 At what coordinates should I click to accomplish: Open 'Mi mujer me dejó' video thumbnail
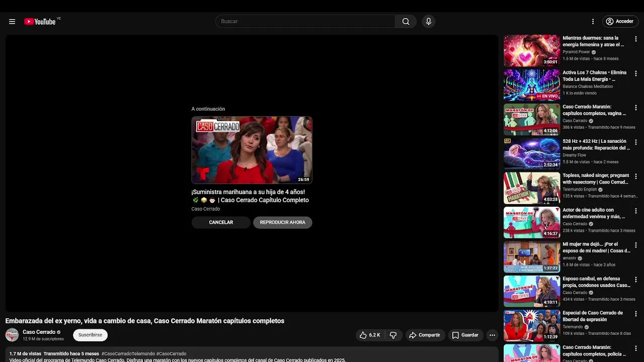coord(532,256)
